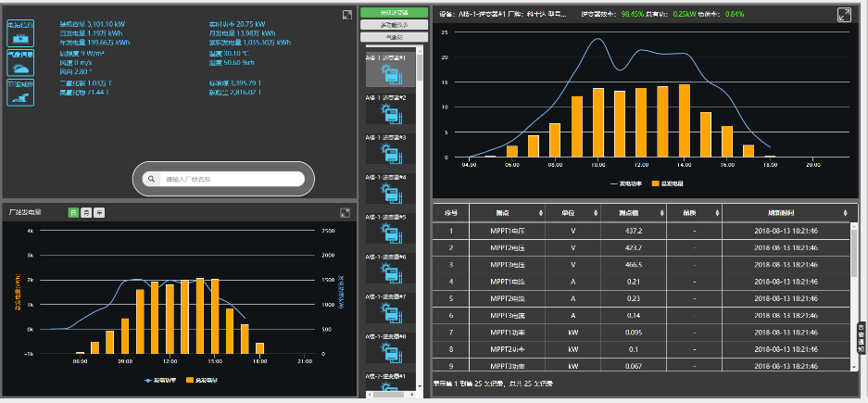Switch station chart to daily view

[73, 212]
